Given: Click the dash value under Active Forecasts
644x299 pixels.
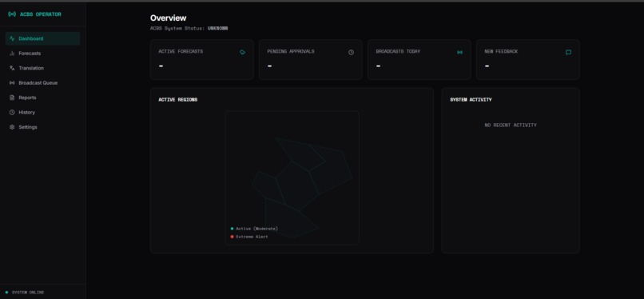Looking at the screenshot, I should (161, 66).
